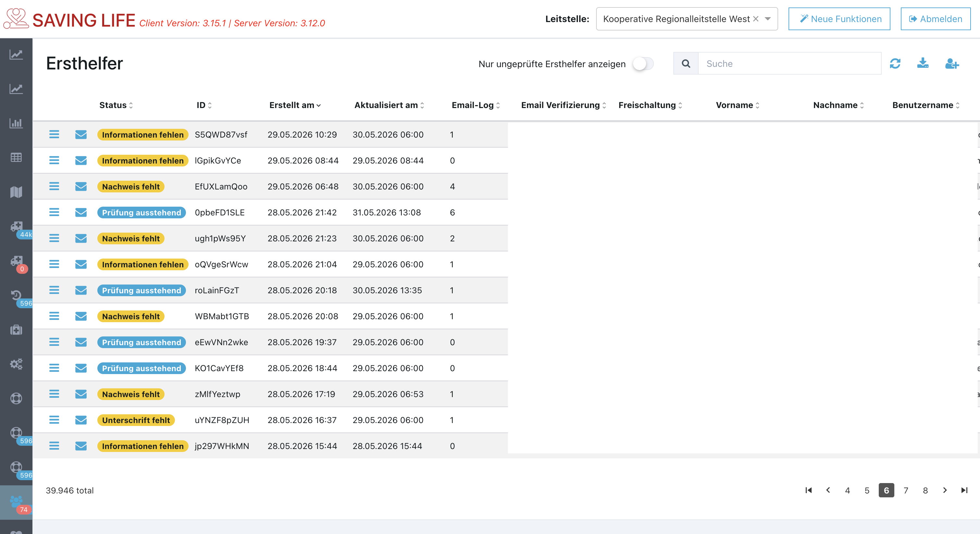Add a new Ersthelfer user
Viewport: 980px width, 534px height.
coord(952,64)
